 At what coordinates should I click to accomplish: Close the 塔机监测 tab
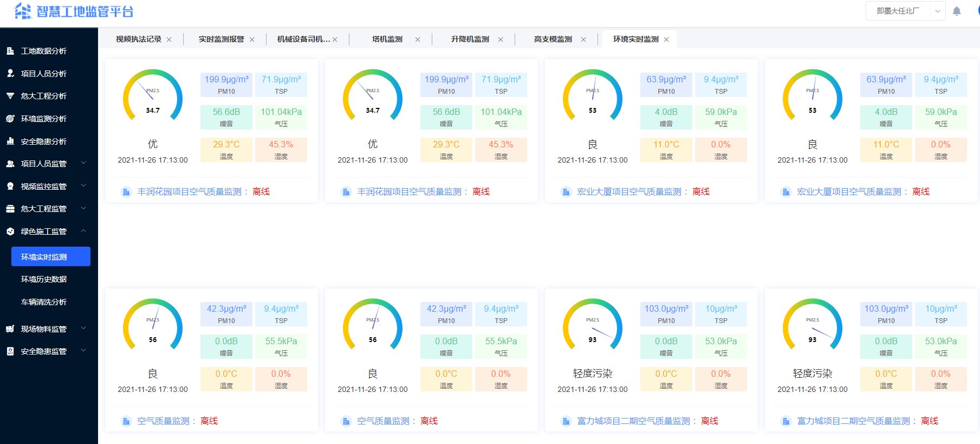(x=418, y=40)
